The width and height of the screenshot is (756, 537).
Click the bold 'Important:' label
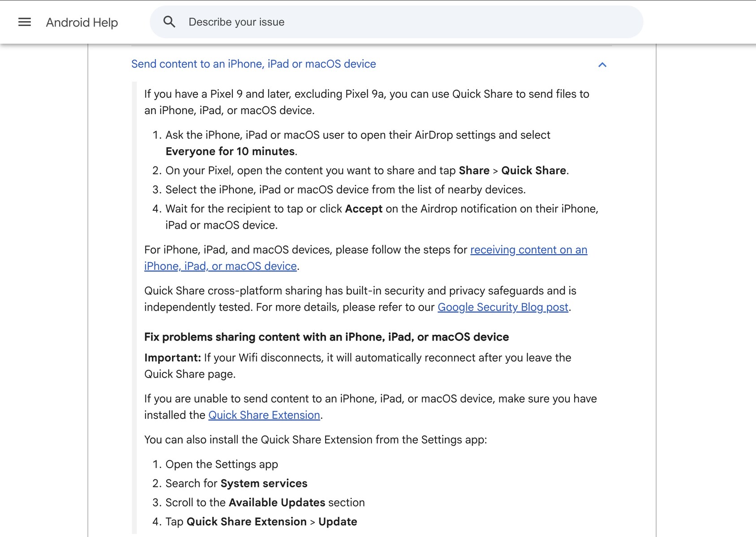click(172, 358)
